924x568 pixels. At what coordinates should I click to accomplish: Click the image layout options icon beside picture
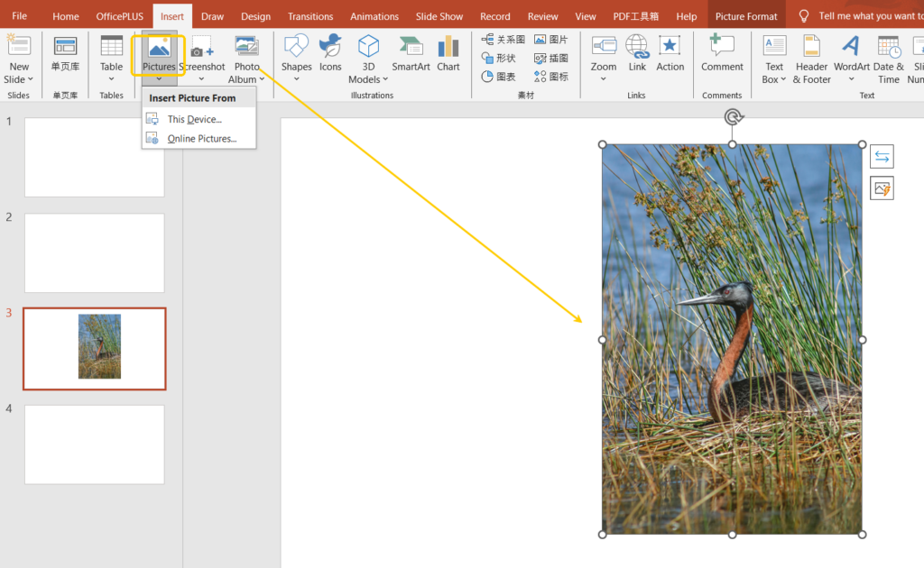click(882, 157)
